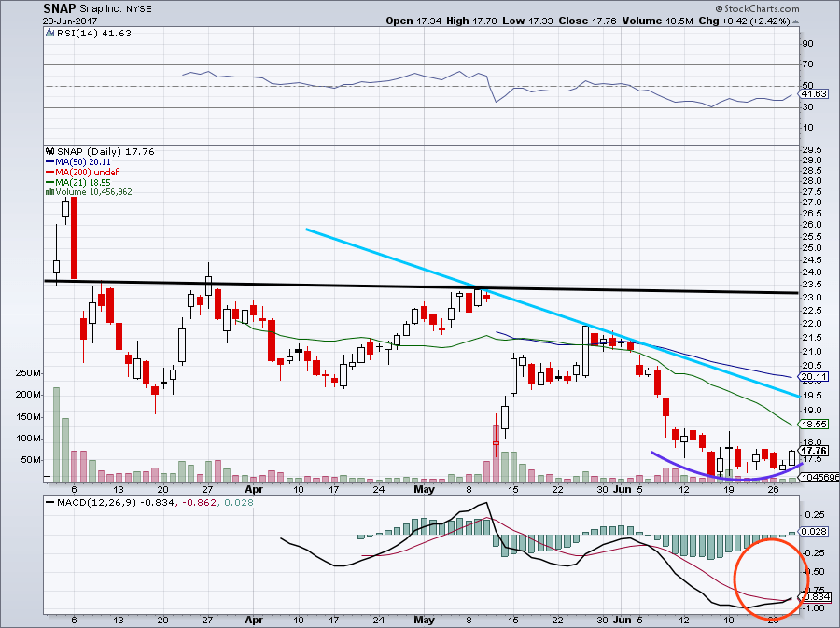Click the 'MA(50) 20.11' legend entry

83,161
